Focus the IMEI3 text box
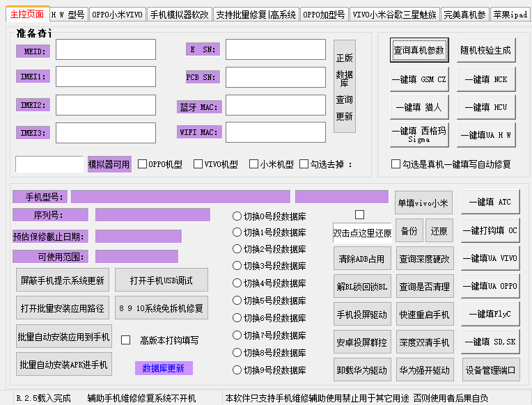The width and height of the screenshot is (532, 405). (106, 133)
